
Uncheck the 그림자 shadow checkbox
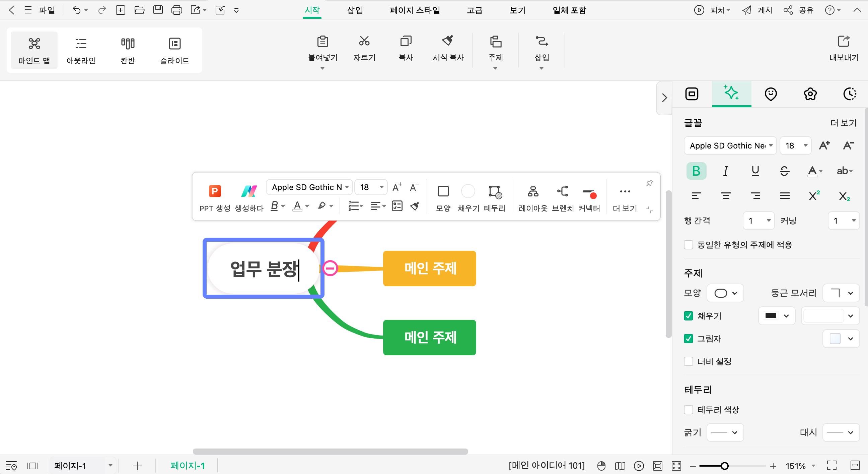(689, 338)
